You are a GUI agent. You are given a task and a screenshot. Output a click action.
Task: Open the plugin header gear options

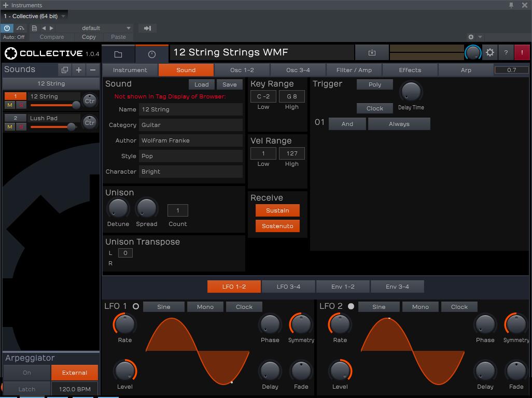[x=471, y=37]
